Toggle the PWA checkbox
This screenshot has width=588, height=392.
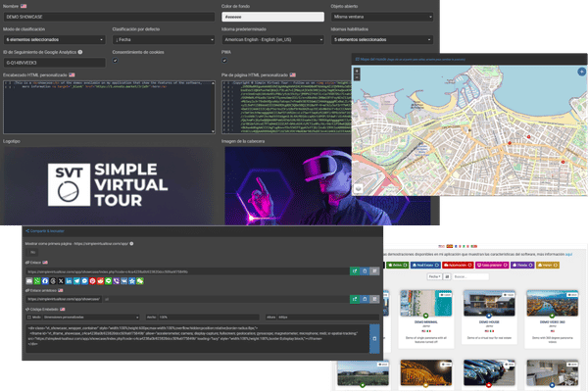click(x=224, y=61)
